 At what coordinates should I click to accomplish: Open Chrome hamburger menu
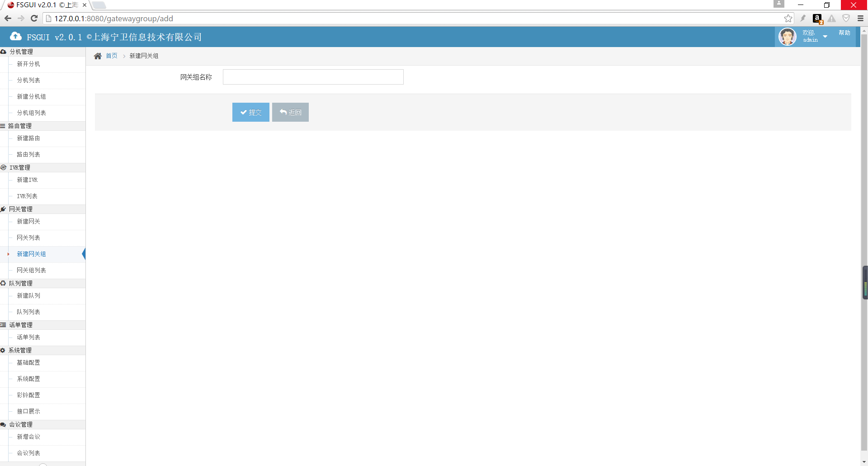click(860, 19)
